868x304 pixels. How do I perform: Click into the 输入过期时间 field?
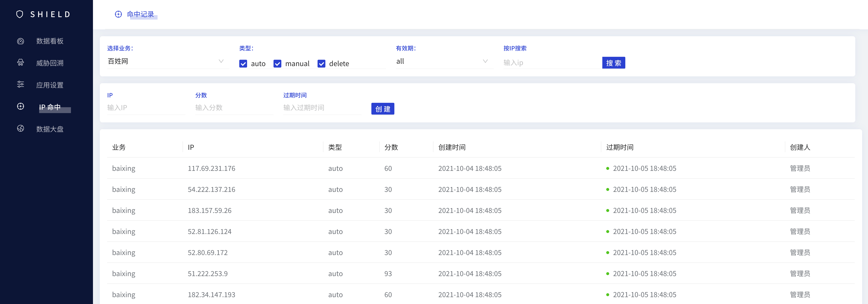click(x=322, y=107)
